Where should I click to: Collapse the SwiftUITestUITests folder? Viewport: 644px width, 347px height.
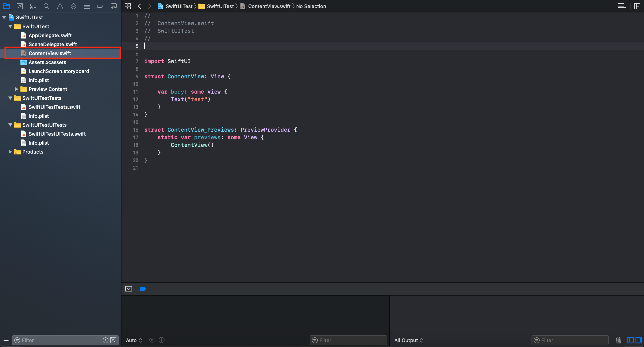tap(11, 125)
